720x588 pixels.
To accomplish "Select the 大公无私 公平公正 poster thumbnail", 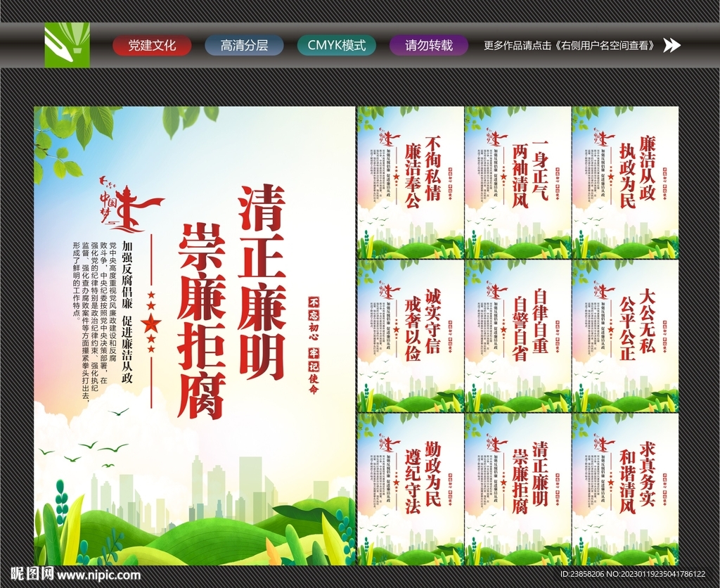I will point(625,336).
